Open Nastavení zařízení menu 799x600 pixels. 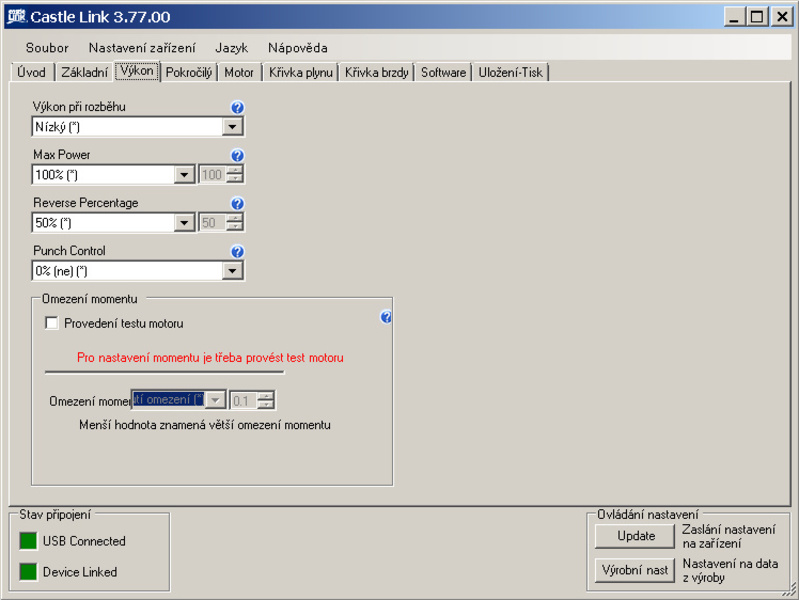[142, 48]
